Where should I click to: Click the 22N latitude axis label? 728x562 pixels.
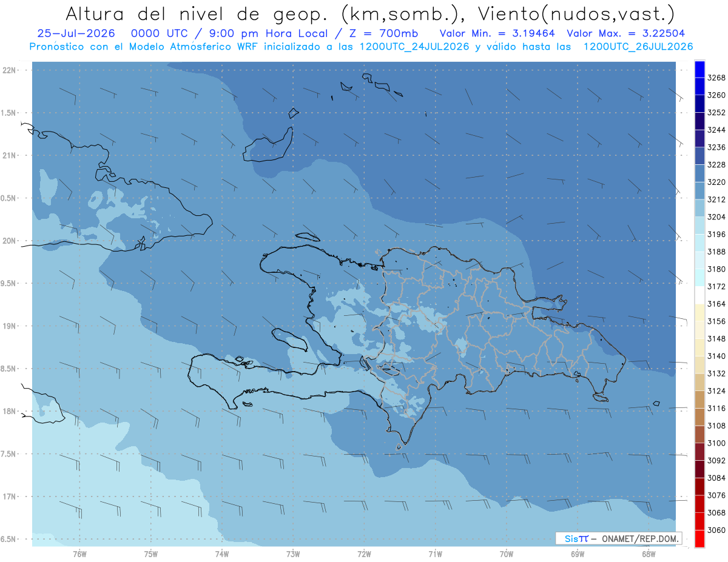[9, 70]
